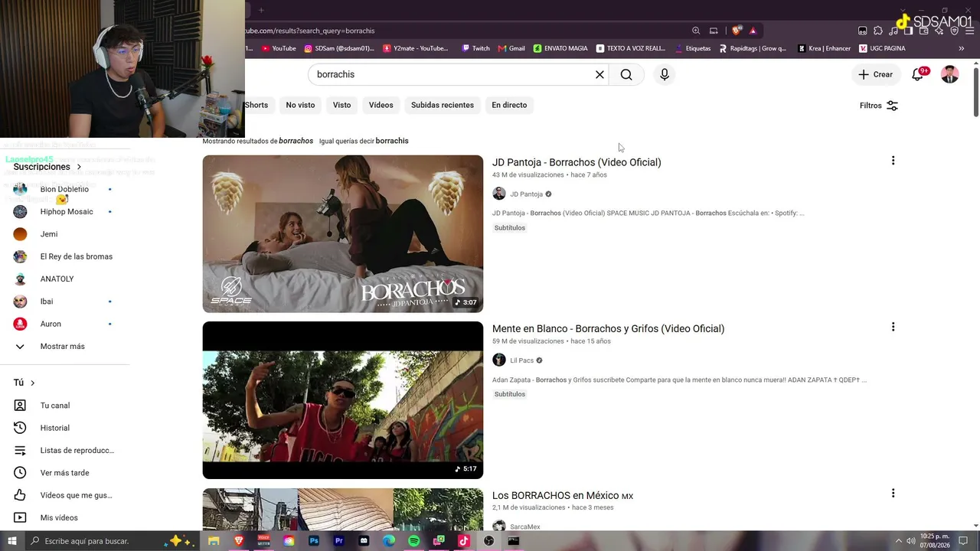Viewport: 980px width, 551px height.
Task: Open the JD Pantoja Borrachos video thumbnail
Action: pos(343,233)
